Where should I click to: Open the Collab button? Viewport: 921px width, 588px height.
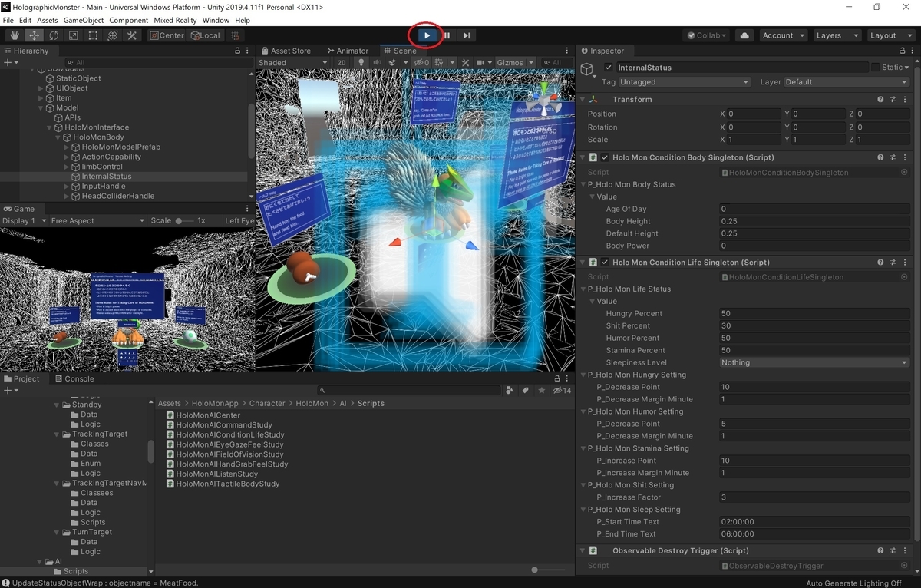tap(707, 35)
